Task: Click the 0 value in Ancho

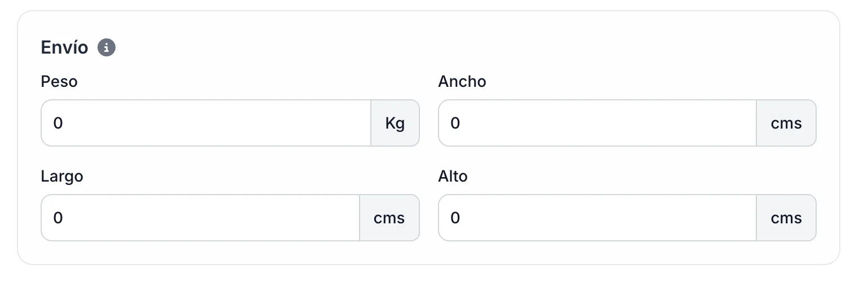Action: click(x=455, y=123)
